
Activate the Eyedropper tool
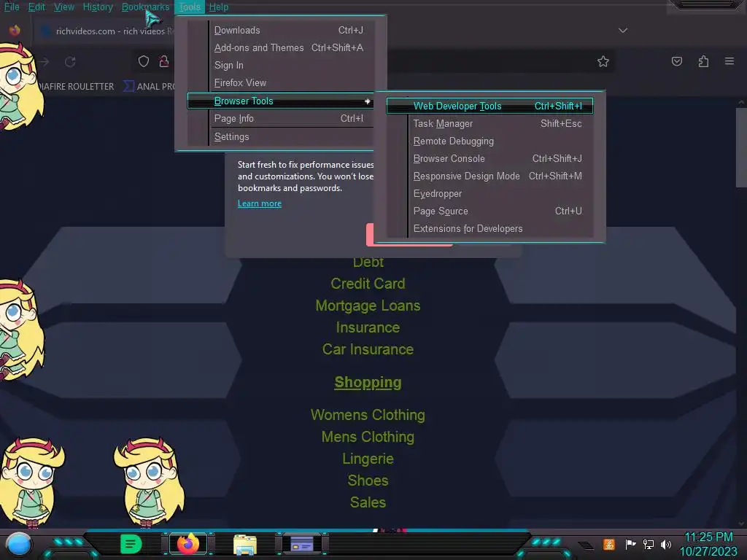(489, 194)
